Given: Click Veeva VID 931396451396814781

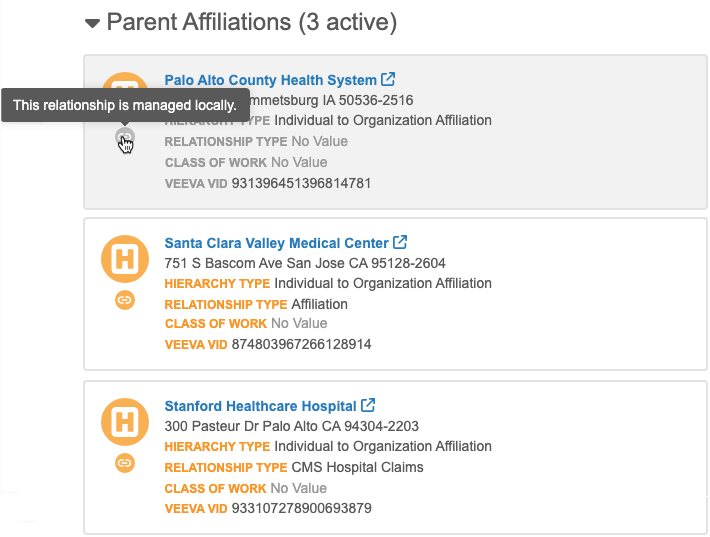Looking at the screenshot, I should (301, 183).
